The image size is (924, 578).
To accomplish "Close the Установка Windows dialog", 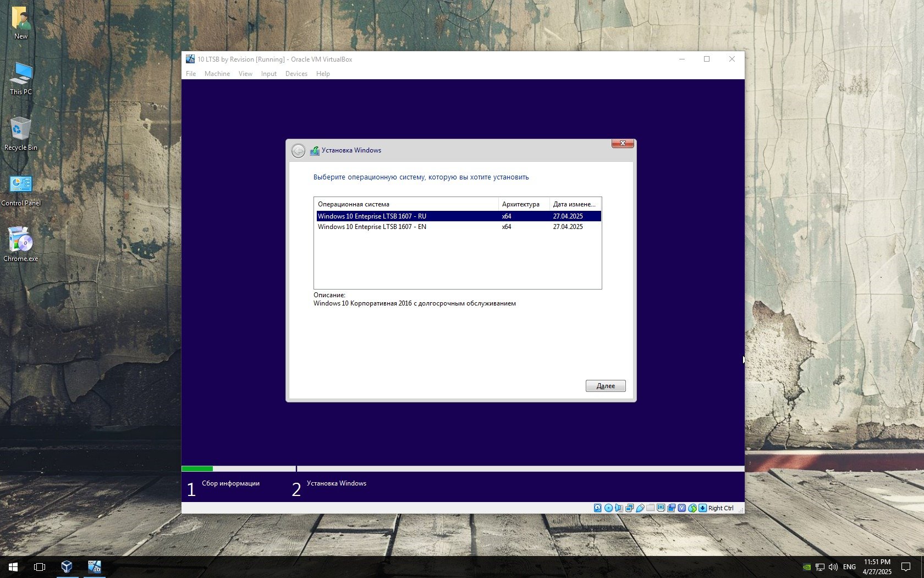I will pos(623,144).
